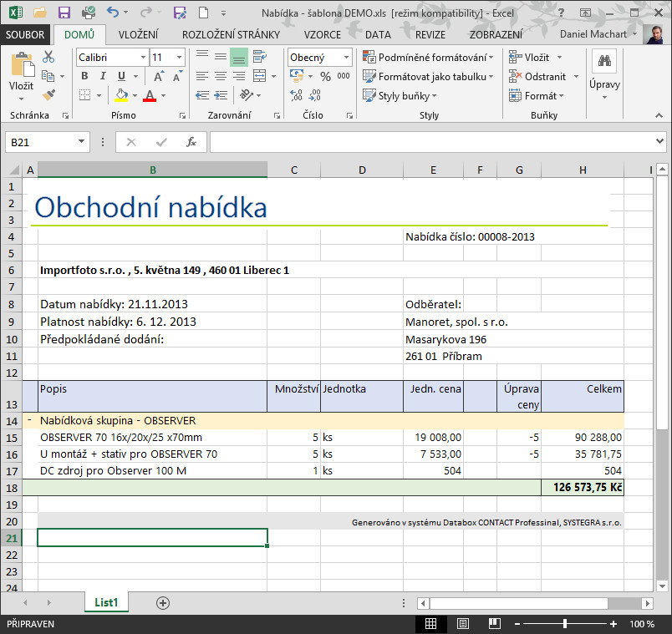672x634 pixels.
Task: Apply cell borders icon
Action: [85, 94]
